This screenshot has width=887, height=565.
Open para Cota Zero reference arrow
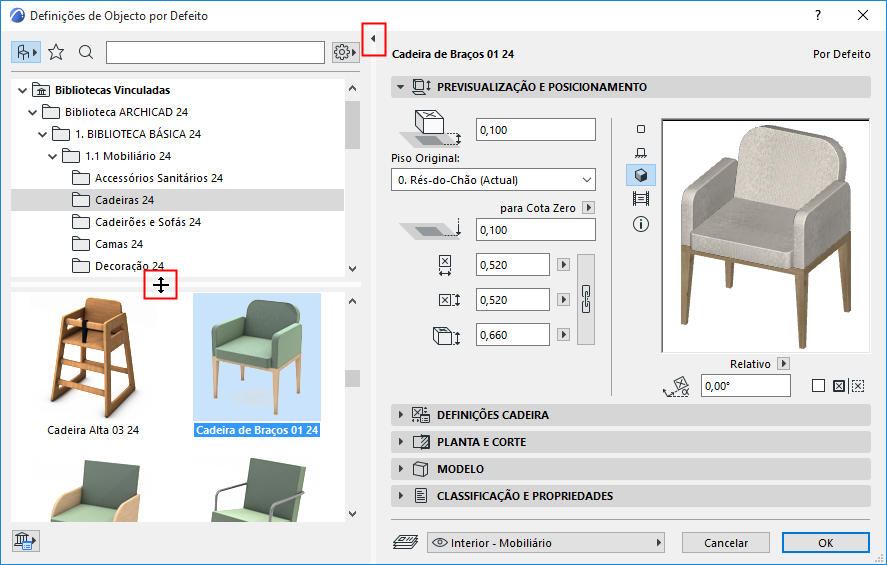(588, 208)
